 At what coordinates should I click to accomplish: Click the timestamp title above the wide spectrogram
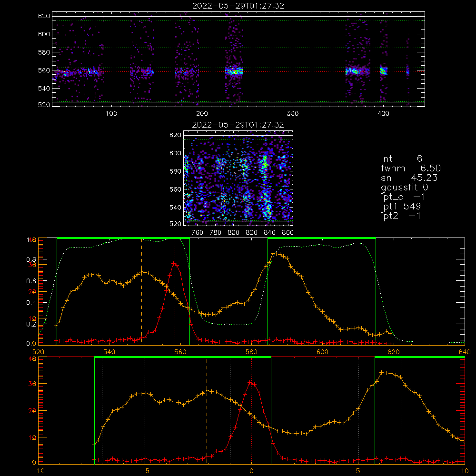238,6
